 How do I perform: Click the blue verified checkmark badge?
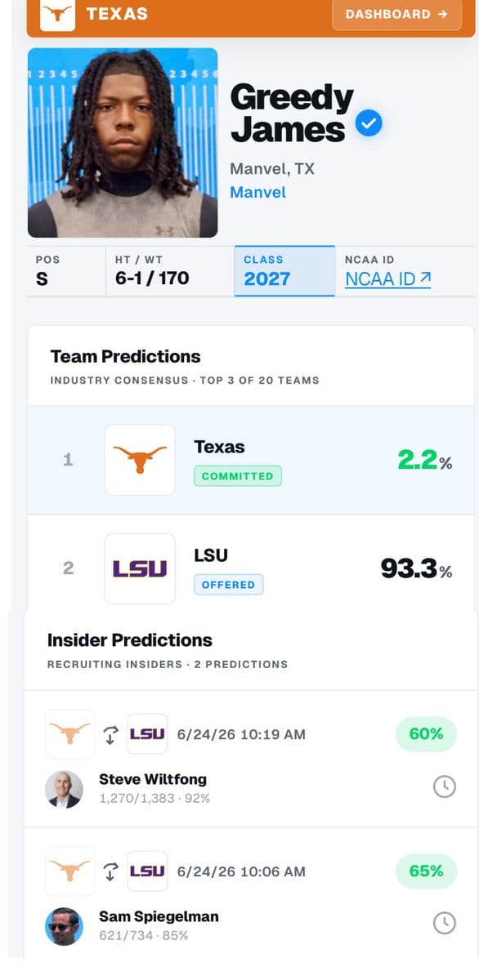(x=369, y=124)
